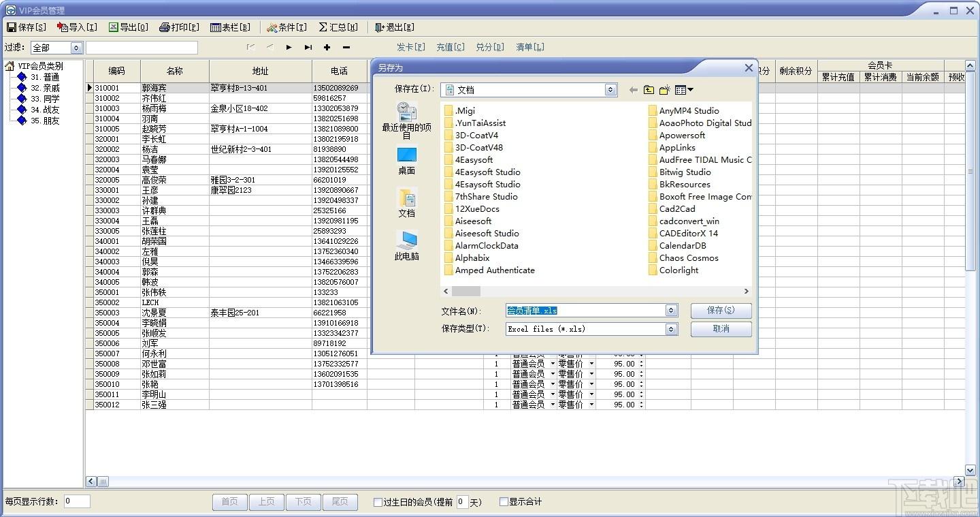Viewport: 980px width, 517px height.
Task: Enable 过生日的会员 checkbox
Action: pyautogui.click(x=378, y=502)
